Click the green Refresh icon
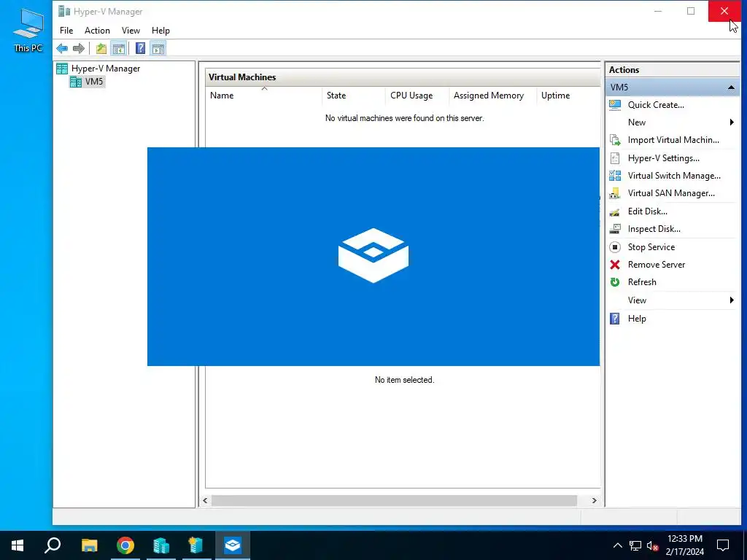Viewport: 747px width, 560px height. (x=615, y=282)
